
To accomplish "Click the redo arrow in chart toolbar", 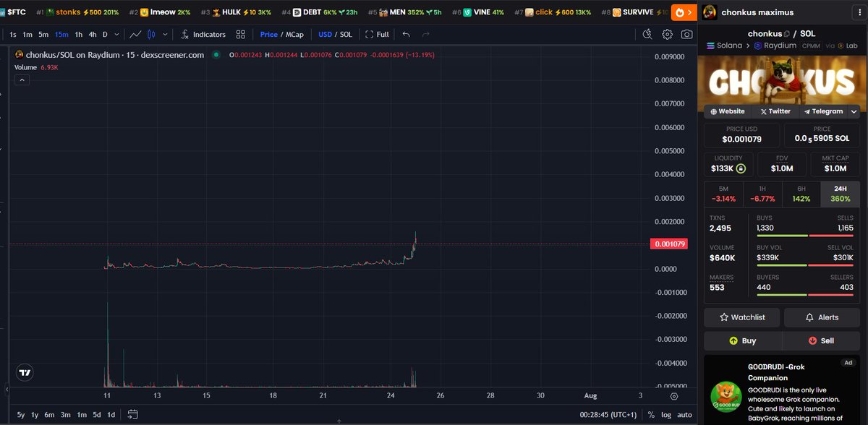I will coord(426,34).
